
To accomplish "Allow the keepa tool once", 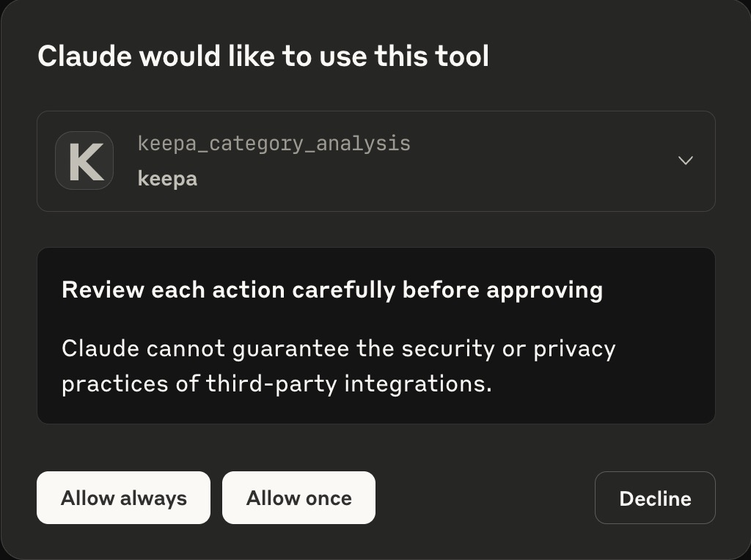I will tap(299, 498).
